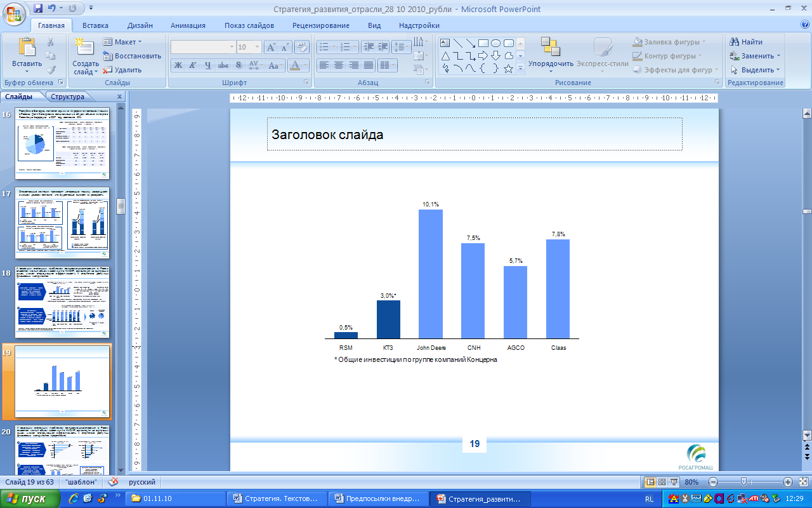The height and width of the screenshot is (508, 812).
Task: Clear all formatting eraser icon
Action: click(x=302, y=47)
